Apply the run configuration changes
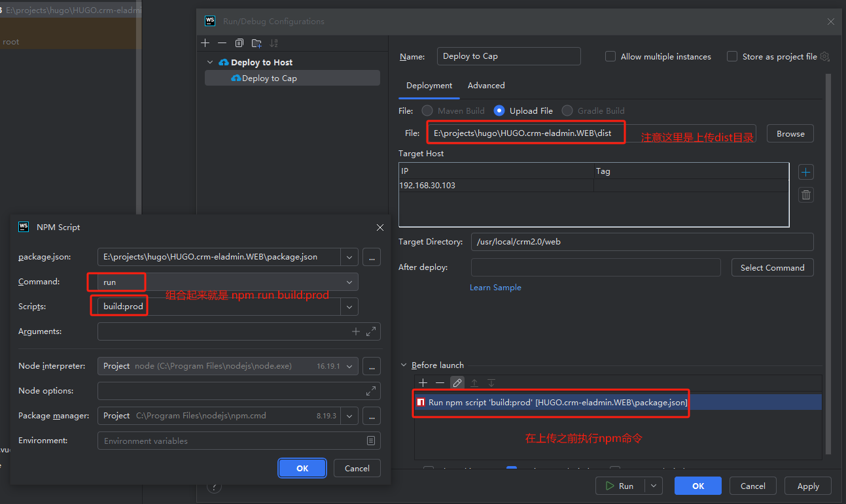The width and height of the screenshot is (846, 504). [808, 486]
